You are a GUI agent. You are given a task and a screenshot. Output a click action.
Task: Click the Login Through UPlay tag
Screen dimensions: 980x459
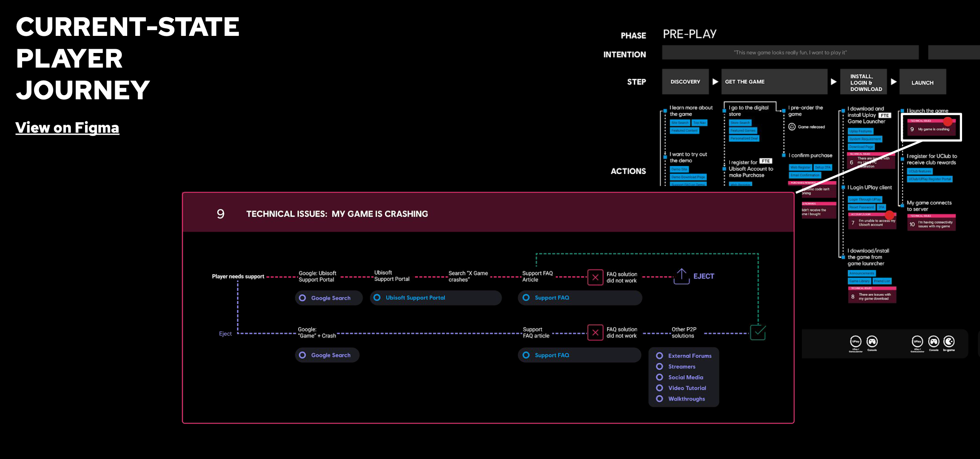click(x=865, y=199)
